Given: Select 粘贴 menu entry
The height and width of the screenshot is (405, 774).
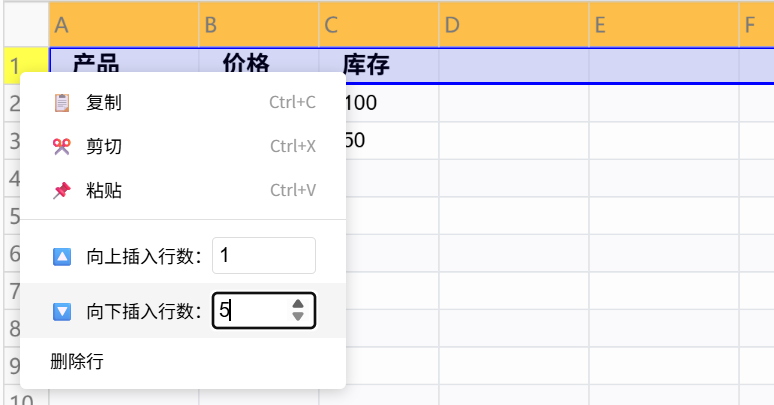Looking at the screenshot, I should coord(104,190).
